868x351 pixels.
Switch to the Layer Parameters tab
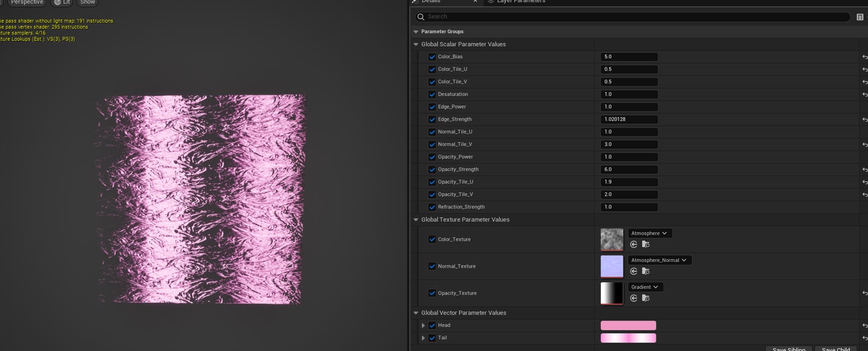point(520,1)
